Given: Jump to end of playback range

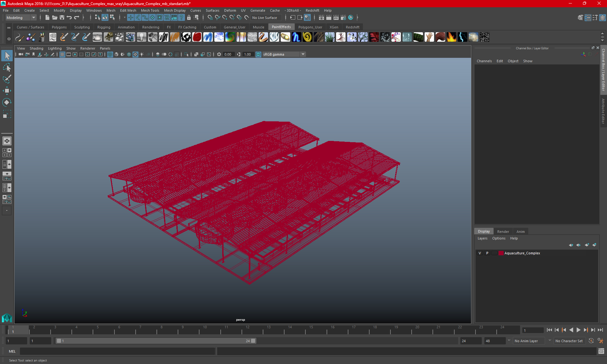Looking at the screenshot, I should point(600,330).
